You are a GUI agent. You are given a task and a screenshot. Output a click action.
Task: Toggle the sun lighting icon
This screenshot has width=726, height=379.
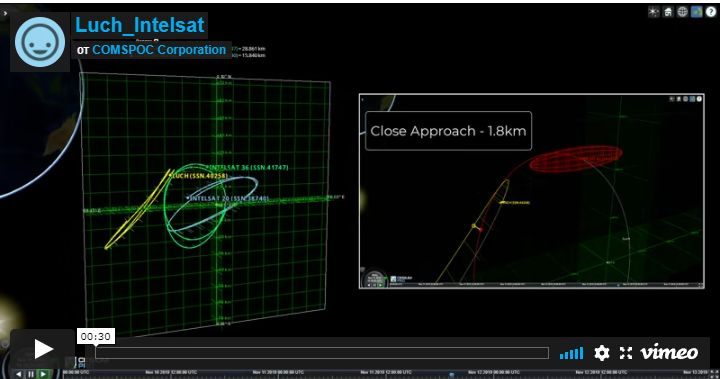coord(653,12)
